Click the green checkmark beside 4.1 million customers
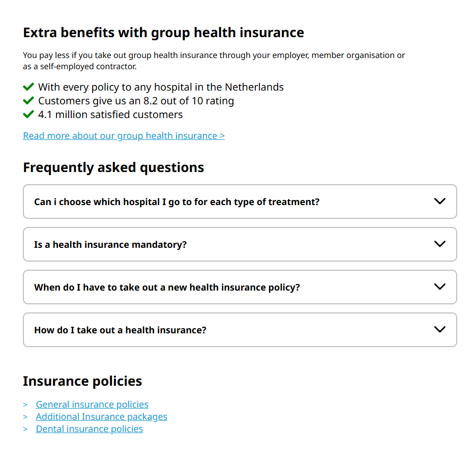Viewport: 476px width, 458px height. tap(28, 114)
